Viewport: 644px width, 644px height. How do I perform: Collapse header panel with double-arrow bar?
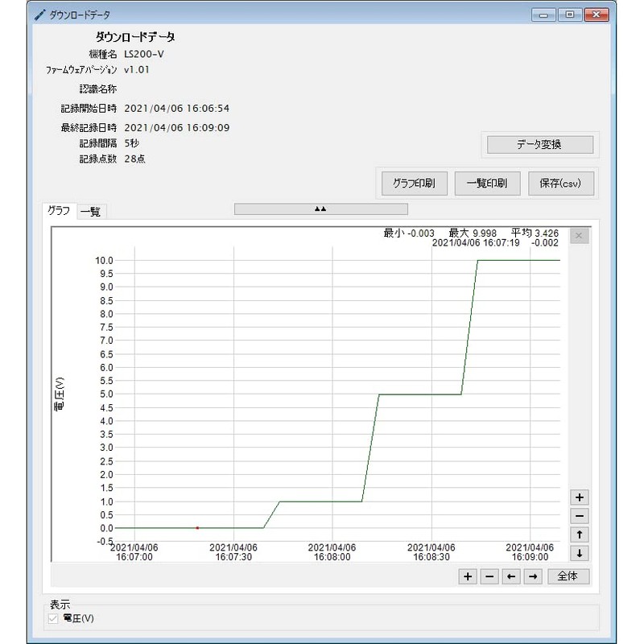320,209
